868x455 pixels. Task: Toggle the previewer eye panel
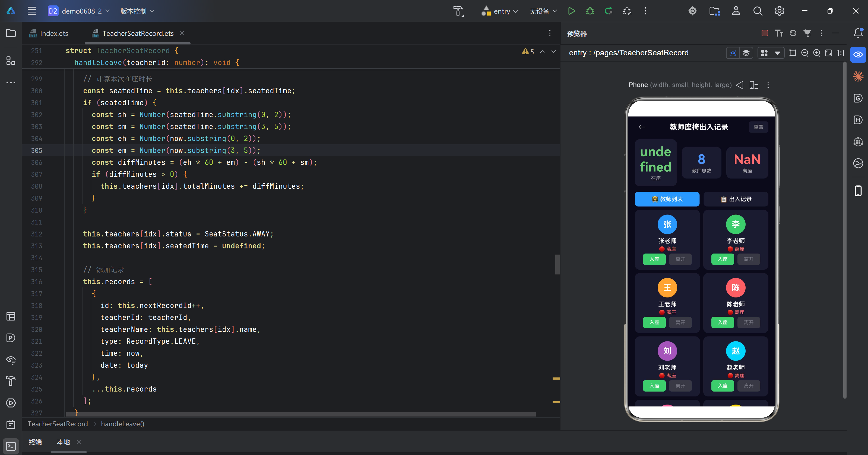click(x=858, y=55)
